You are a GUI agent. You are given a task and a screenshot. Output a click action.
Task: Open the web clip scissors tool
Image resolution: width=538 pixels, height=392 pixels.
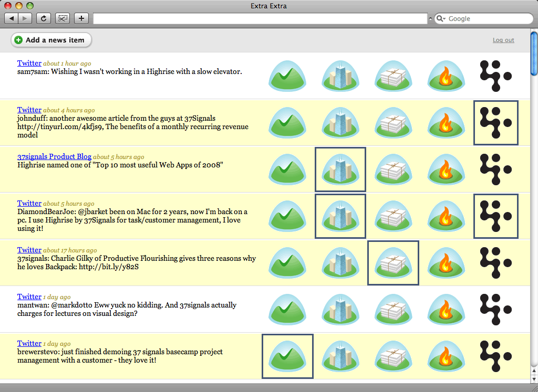click(63, 18)
